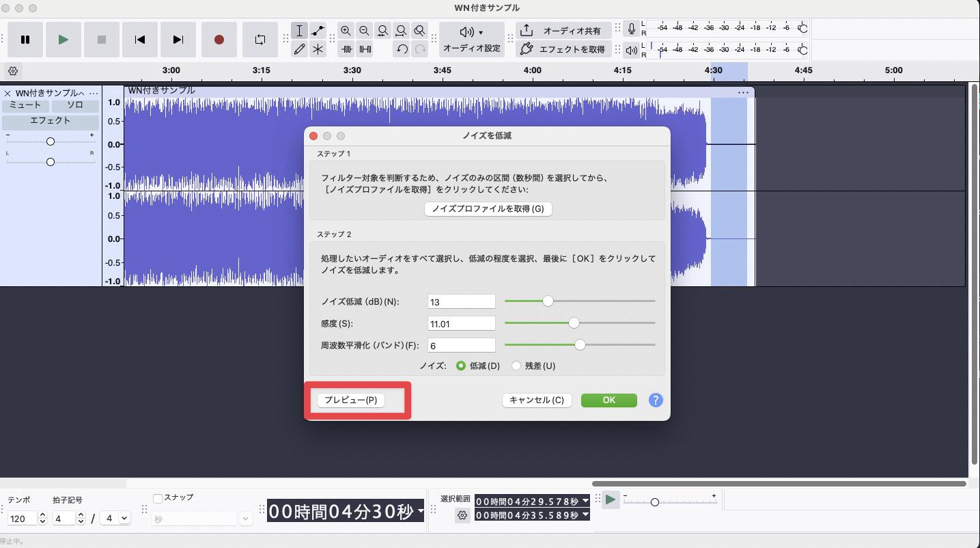This screenshot has width=980, height=548.
Task: Click the ノイズ低減 (dB) slider handle
Action: click(548, 301)
